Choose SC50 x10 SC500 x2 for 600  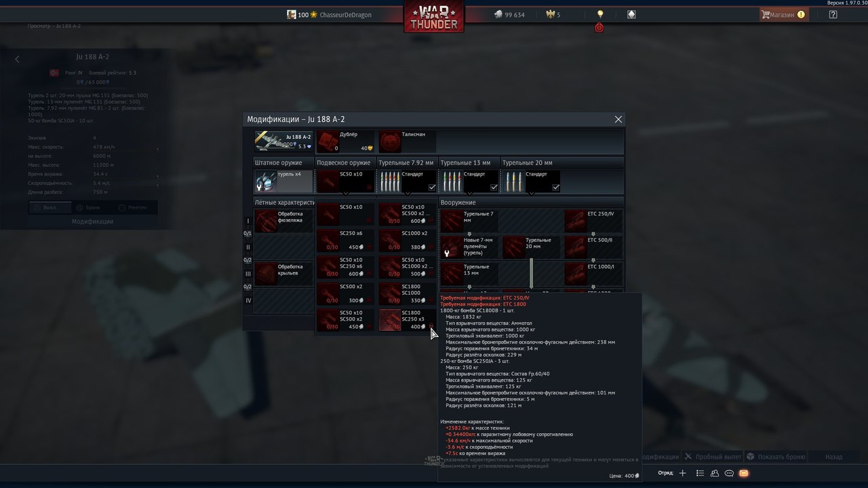coord(408,213)
